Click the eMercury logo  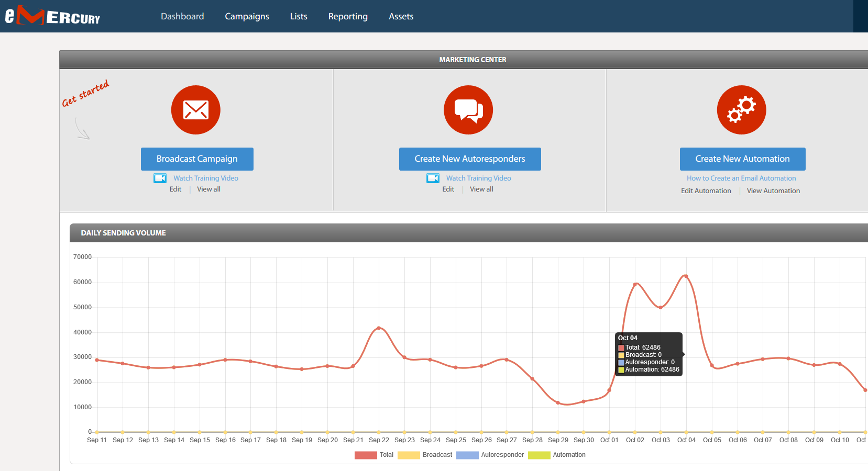[52, 16]
